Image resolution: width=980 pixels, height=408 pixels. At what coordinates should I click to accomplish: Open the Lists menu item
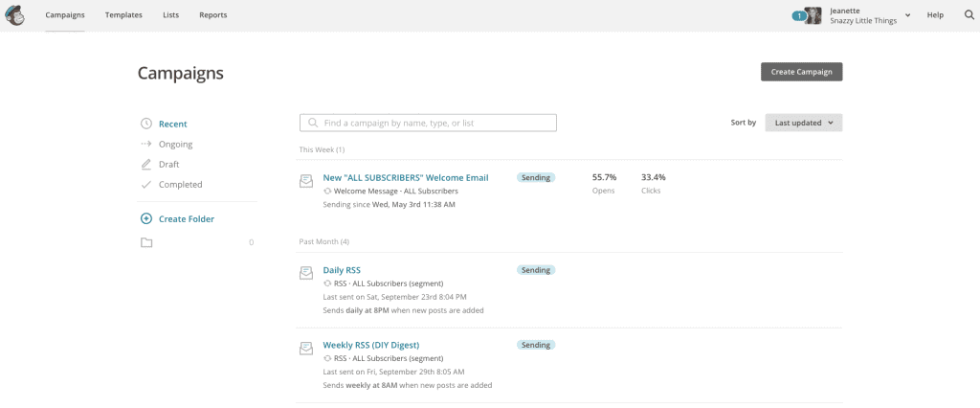[170, 15]
